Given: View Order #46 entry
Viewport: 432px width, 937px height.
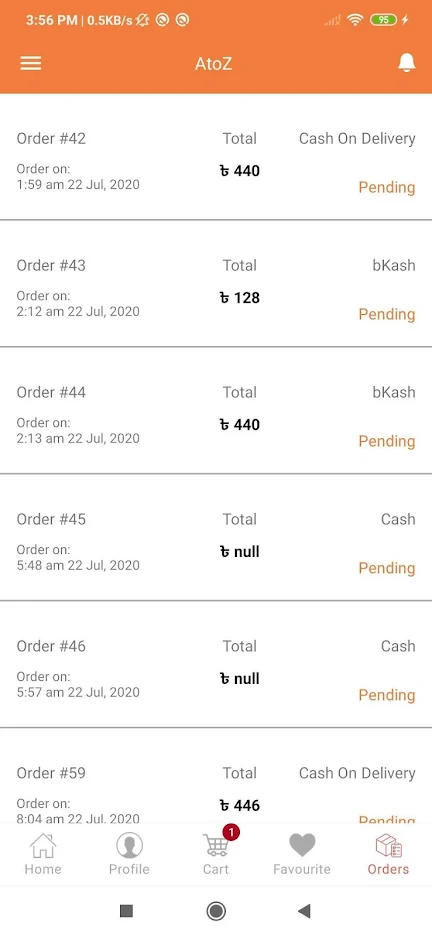Looking at the screenshot, I should [x=216, y=665].
